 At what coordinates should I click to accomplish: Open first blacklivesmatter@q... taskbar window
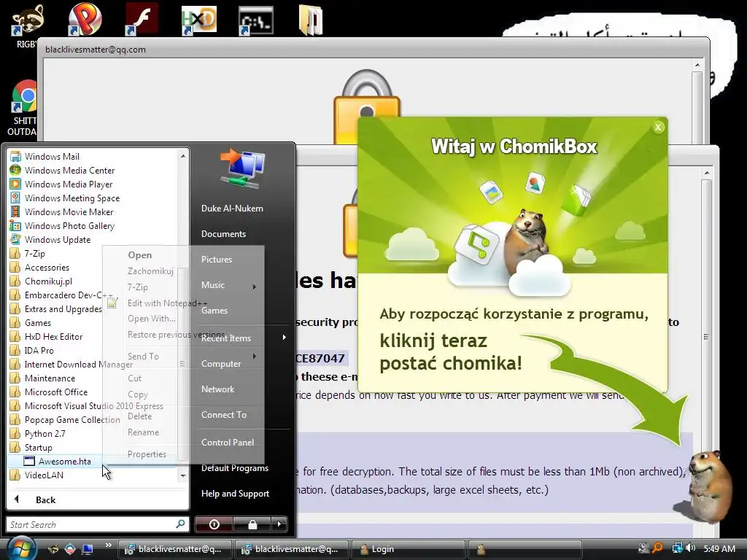coord(174,549)
